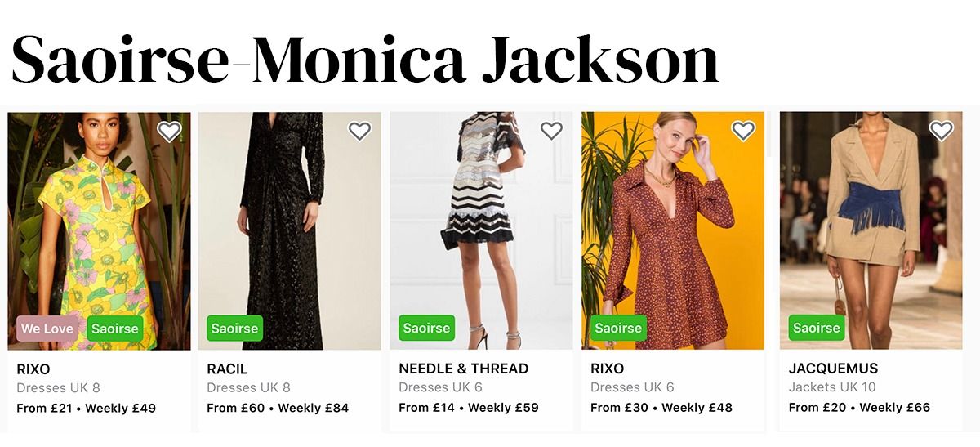Toggle heart on black RACIL dress
Image resolution: width=980 pixels, height=447 pixels.
[359, 131]
